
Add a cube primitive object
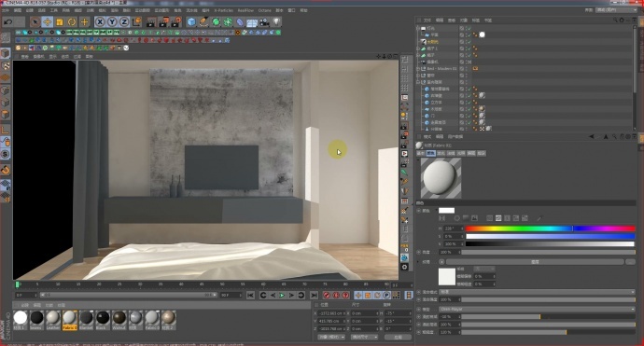tap(191, 21)
